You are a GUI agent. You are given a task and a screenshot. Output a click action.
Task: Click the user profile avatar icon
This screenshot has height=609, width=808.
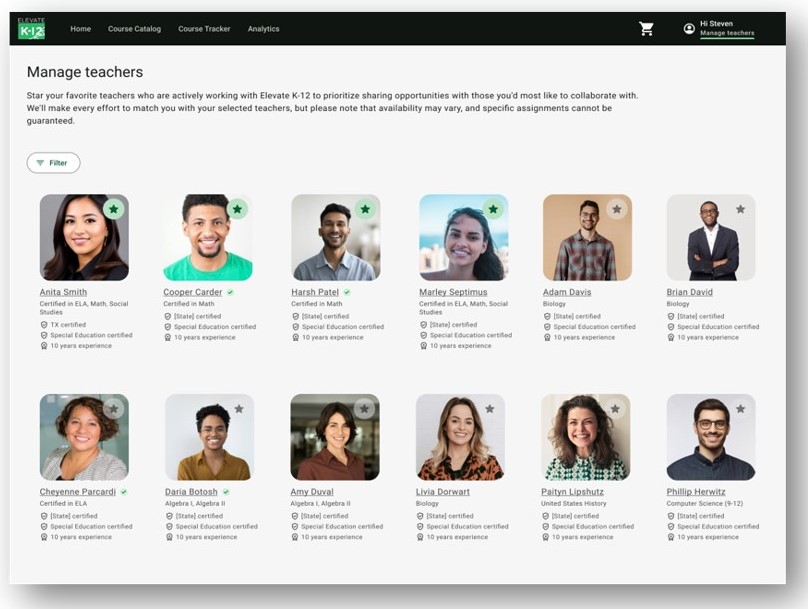(689, 29)
